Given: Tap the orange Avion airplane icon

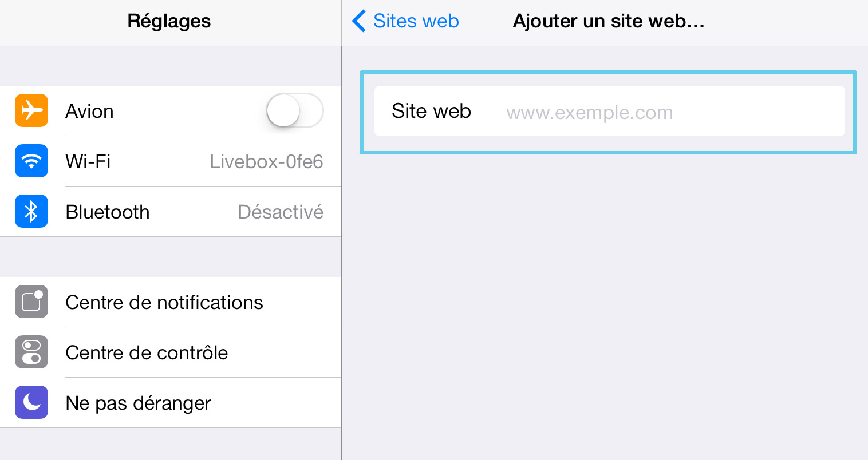Looking at the screenshot, I should tap(31, 110).
